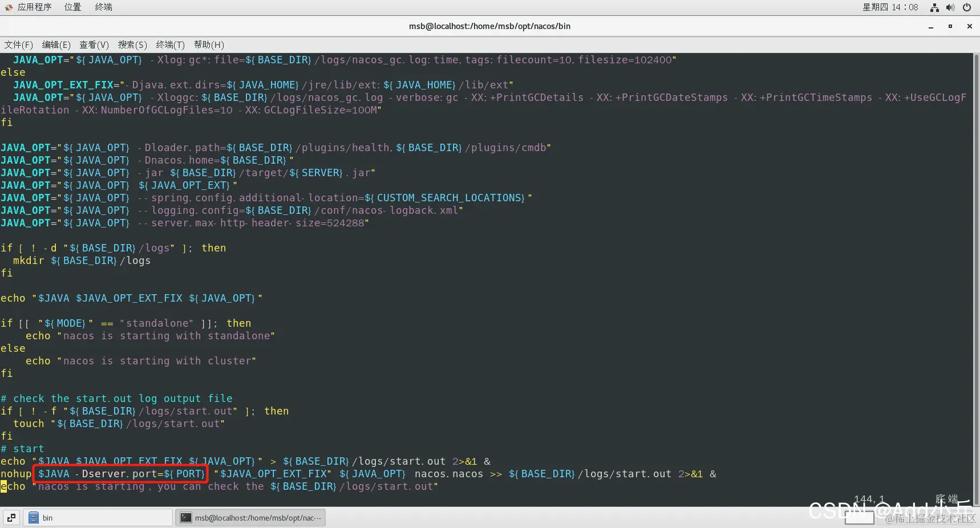Open the 搜索(S) menu
Image resolution: width=980 pixels, height=528 pixels.
pyautogui.click(x=132, y=44)
